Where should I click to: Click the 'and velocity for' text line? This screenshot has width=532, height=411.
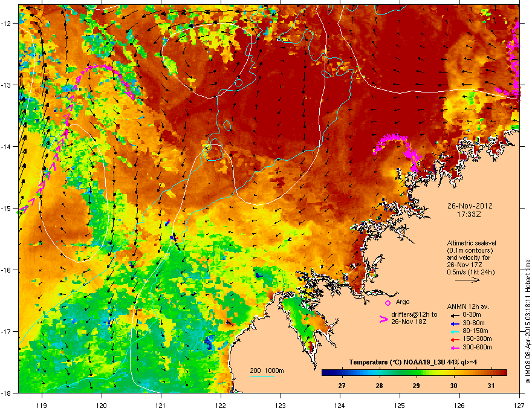tap(468, 257)
